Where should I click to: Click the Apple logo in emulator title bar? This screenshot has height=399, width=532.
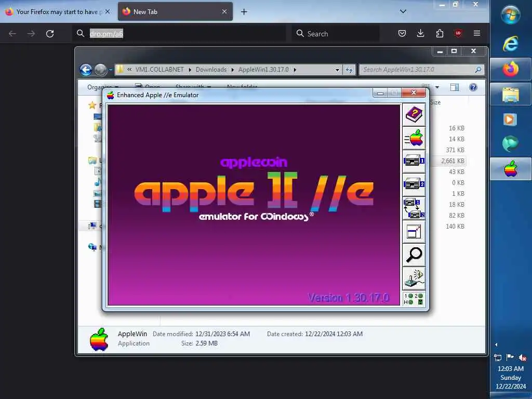110,95
